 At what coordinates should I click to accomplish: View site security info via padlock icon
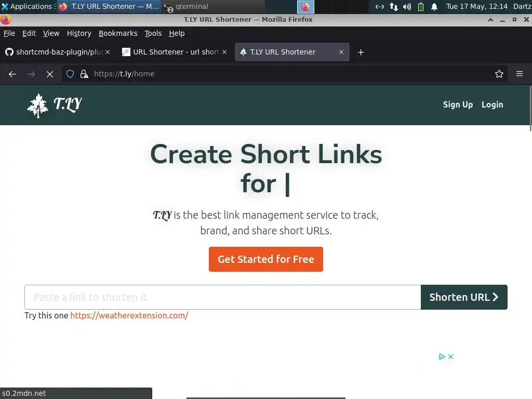click(84, 74)
